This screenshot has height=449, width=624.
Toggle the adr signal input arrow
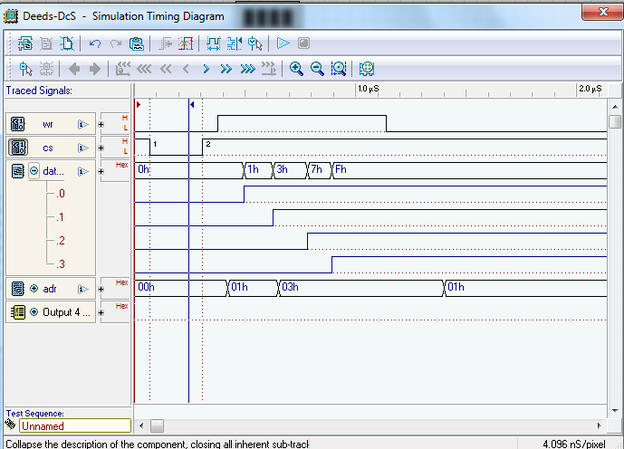pos(83,289)
